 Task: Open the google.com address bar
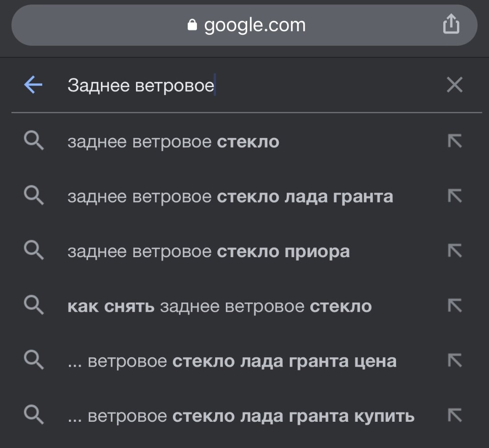pyautogui.click(x=244, y=25)
